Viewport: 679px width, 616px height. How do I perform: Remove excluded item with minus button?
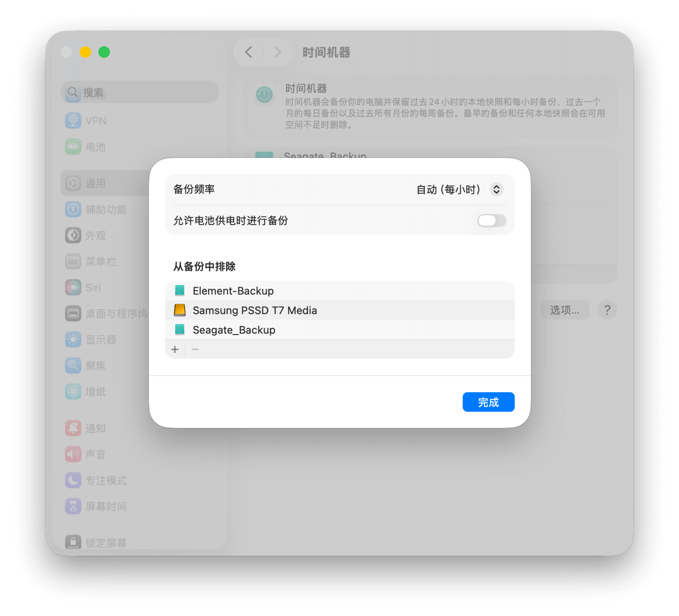tap(195, 349)
